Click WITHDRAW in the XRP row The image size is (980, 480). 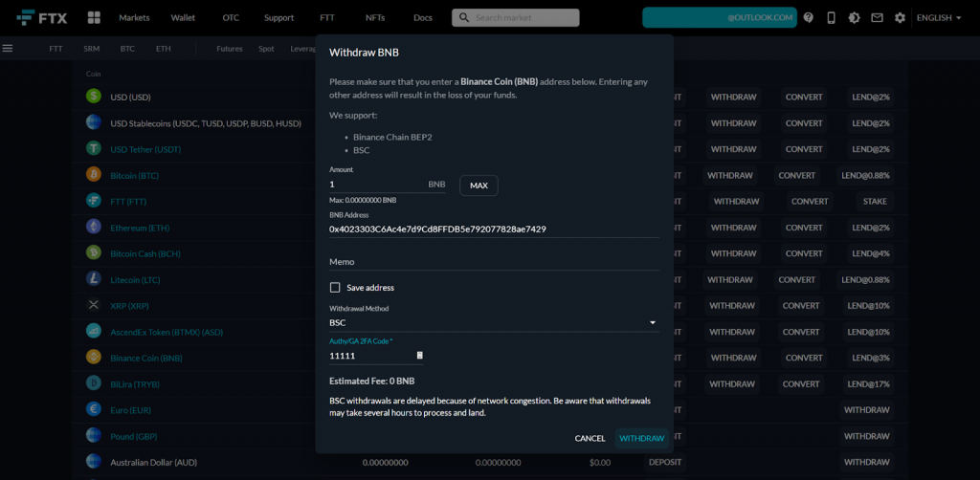click(734, 305)
